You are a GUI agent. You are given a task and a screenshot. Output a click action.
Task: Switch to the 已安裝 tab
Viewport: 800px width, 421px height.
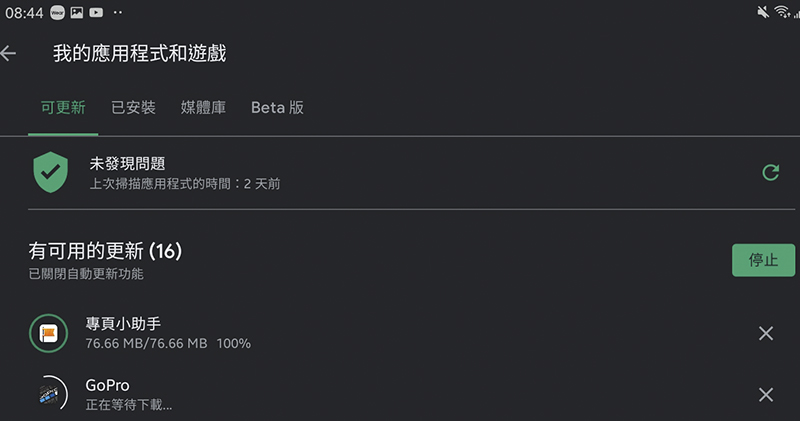[133, 108]
